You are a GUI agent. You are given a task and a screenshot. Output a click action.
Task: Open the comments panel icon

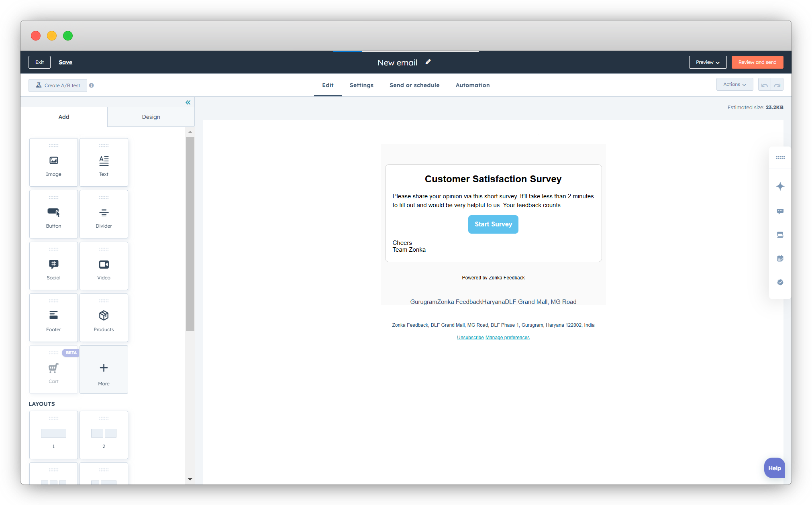(780, 211)
